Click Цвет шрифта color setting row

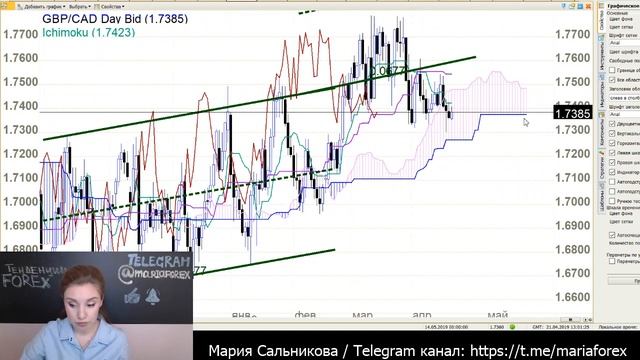624,52
